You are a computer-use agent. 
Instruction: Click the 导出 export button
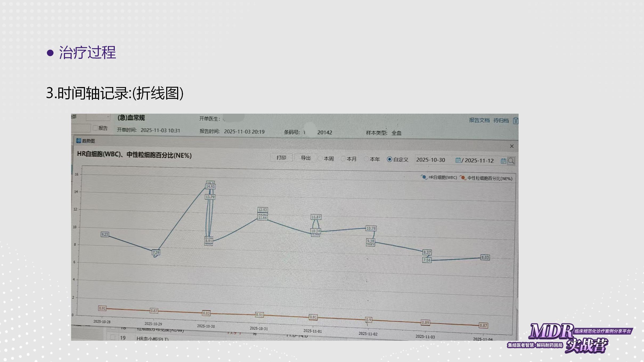point(305,158)
